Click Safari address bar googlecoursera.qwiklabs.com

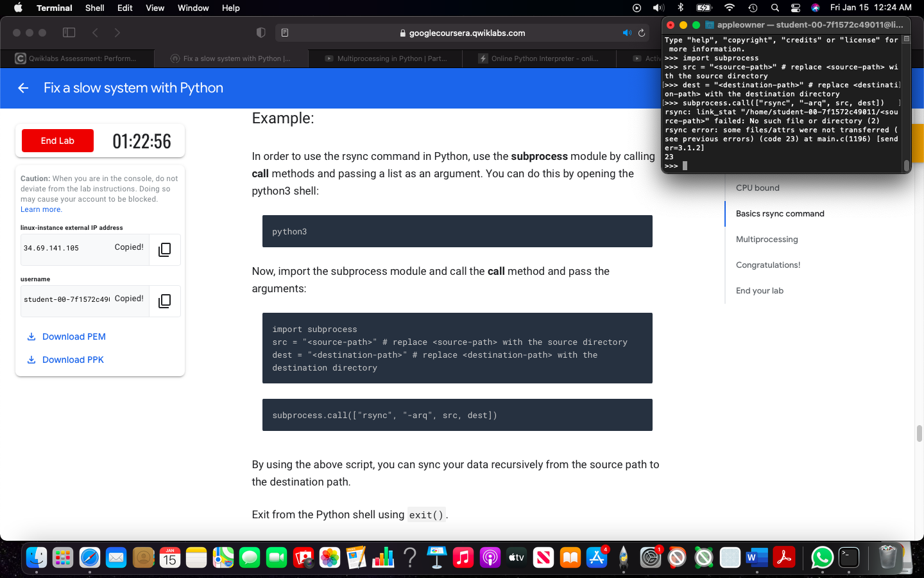point(462,33)
